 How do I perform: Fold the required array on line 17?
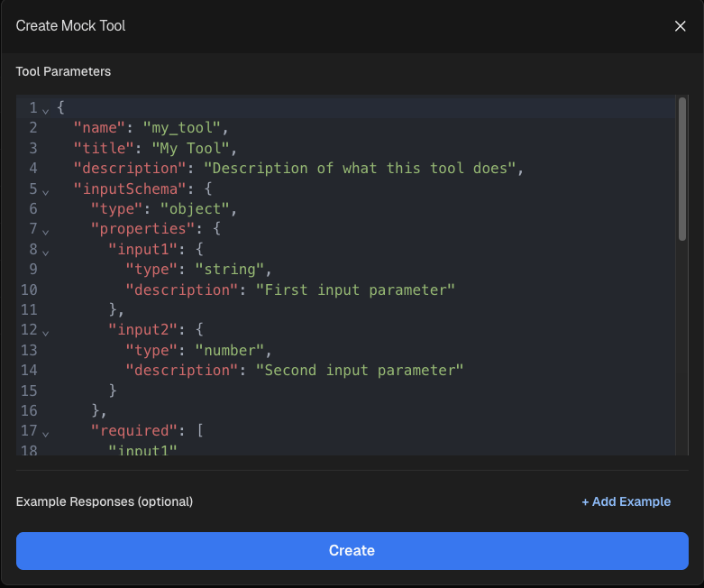pos(45,432)
